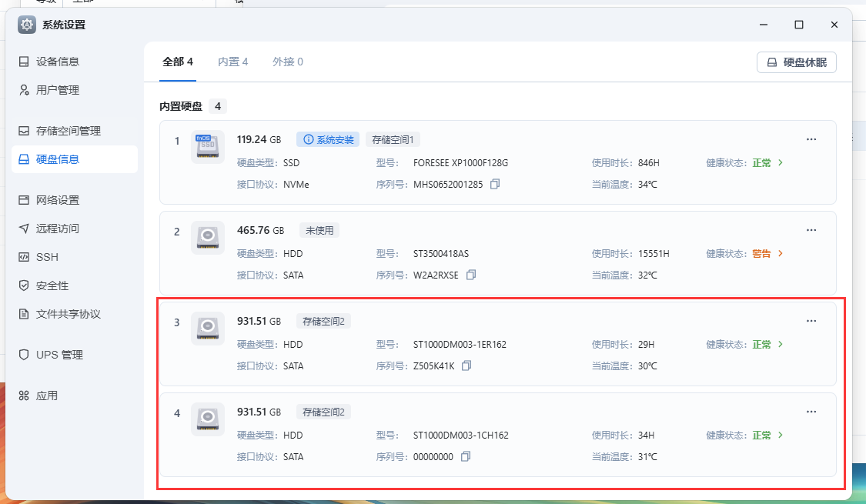Expand health status 警告 of ST3500418AS
Image resolution: width=866 pixels, height=504 pixels.
coord(781,253)
